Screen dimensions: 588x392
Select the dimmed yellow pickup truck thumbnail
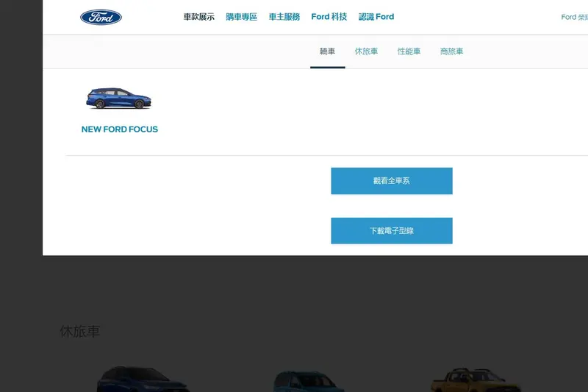(476, 380)
